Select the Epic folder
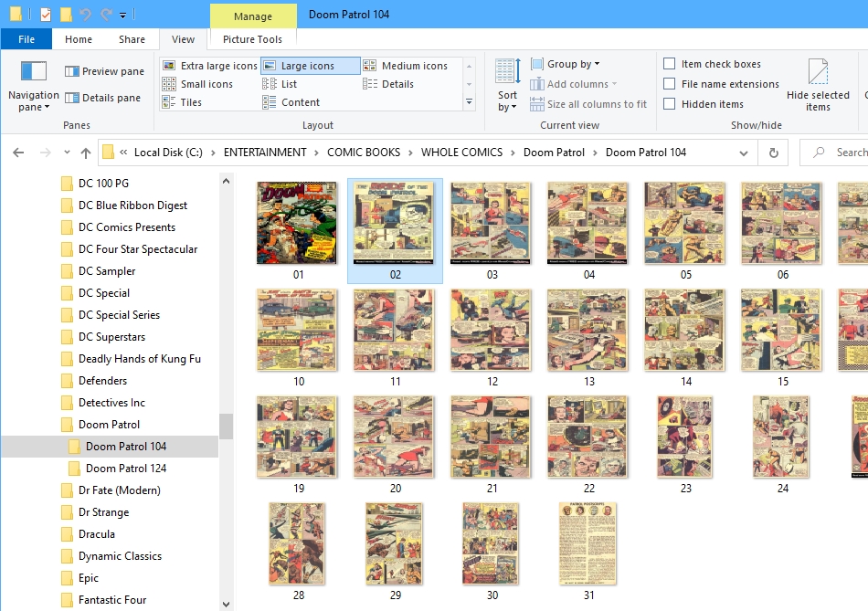The image size is (868, 611). point(88,578)
